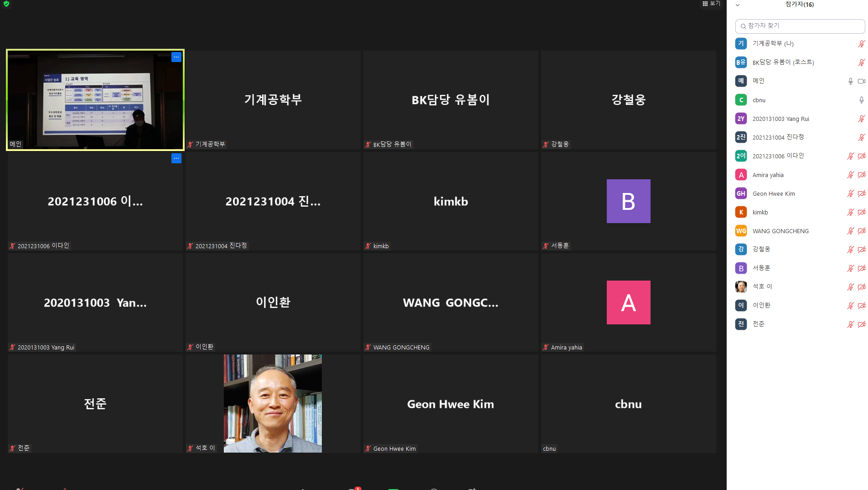
Task: Toggle muted microphone for Amira yahia
Action: (x=850, y=175)
